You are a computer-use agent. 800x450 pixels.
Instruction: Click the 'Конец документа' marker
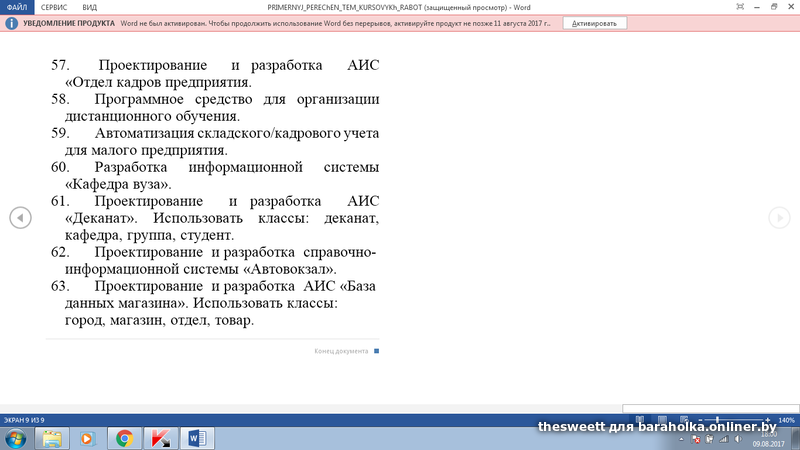click(346, 351)
